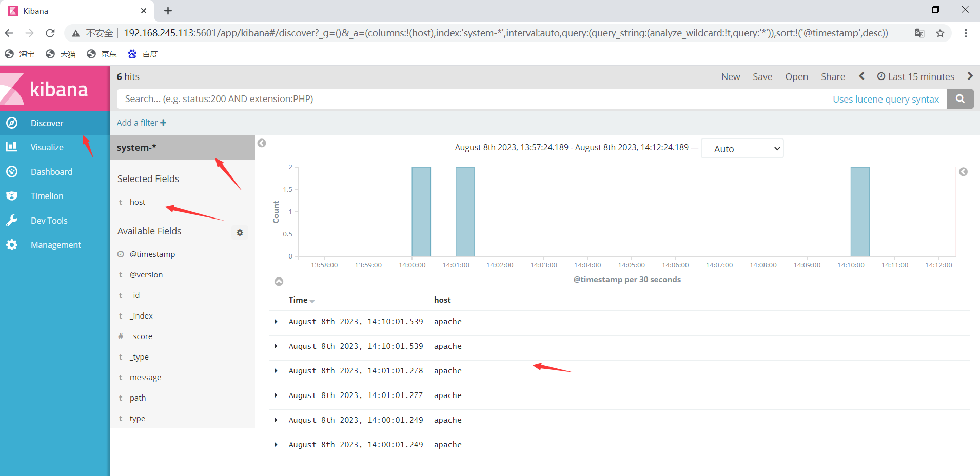Click Add a filter
This screenshot has height=476, width=980.
(x=142, y=123)
